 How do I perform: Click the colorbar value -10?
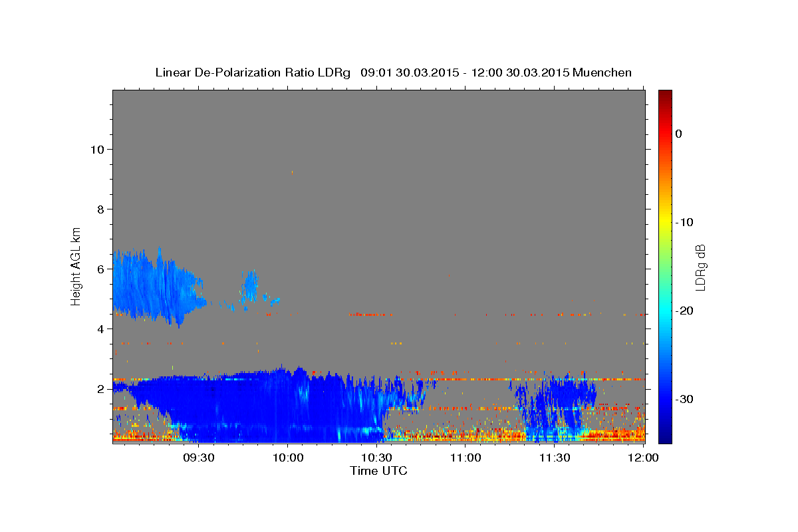685,222
